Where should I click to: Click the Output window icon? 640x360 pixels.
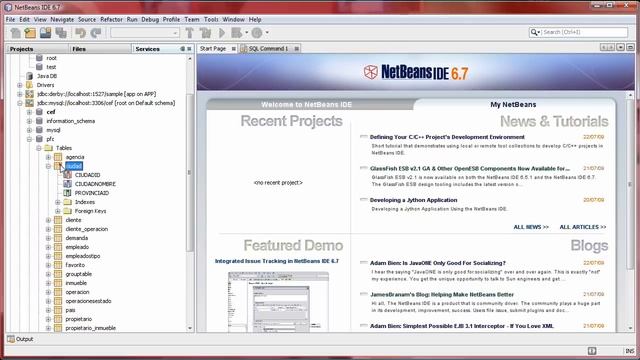pos(11,339)
